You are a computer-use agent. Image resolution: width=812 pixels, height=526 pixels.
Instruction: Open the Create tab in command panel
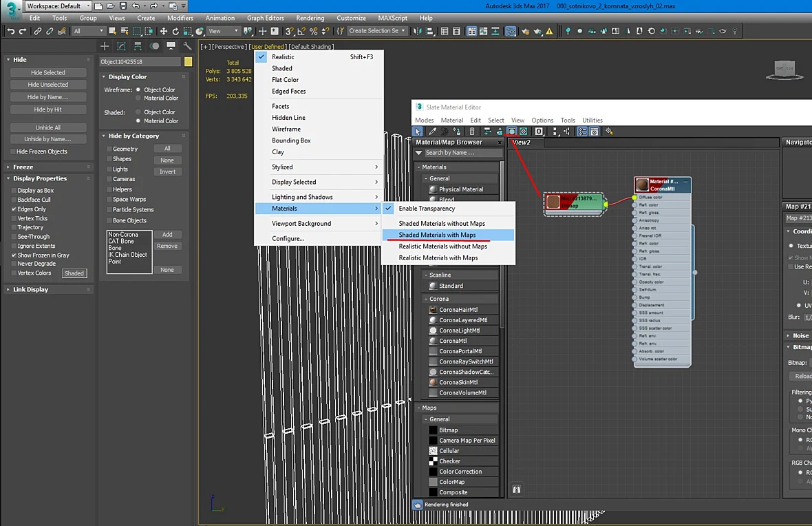[x=105, y=46]
